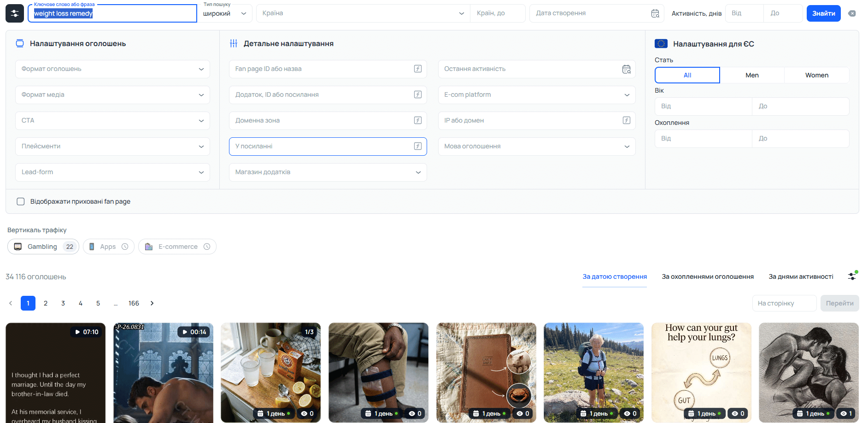
Task: Sort by За датою створення tab
Action: tap(615, 276)
